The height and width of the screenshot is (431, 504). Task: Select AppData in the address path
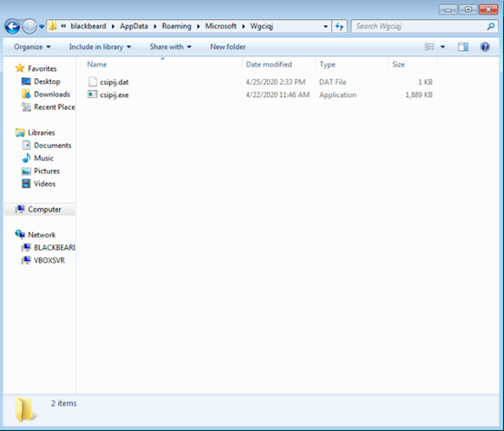[134, 26]
